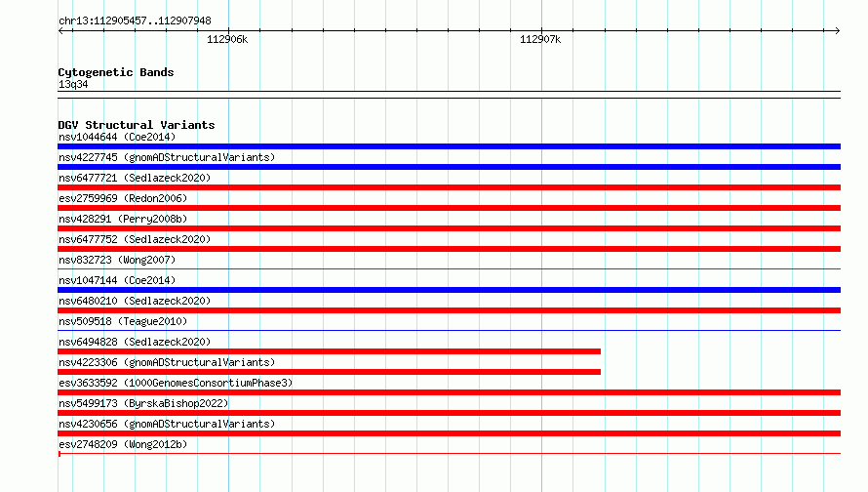
Task: Open variant nsv4223306 (gnomADStructuralVariants) label
Action: pos(167,362)
